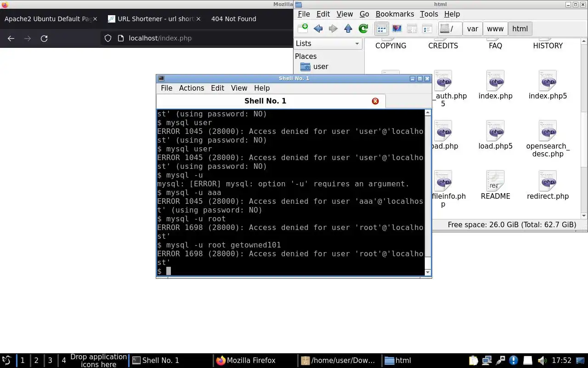This screenshot has height=368, width=588.
Task: Select the index.php5 file icon
Action: point(548,81)
